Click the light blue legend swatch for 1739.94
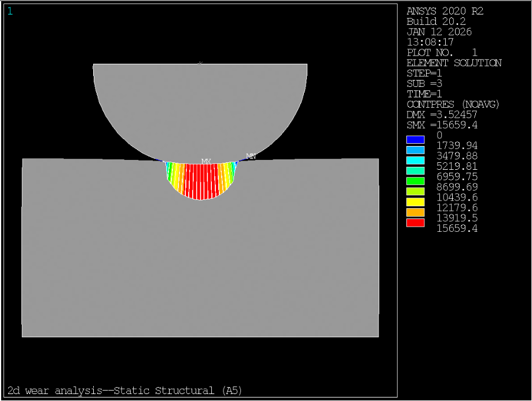 coord(415,150)
